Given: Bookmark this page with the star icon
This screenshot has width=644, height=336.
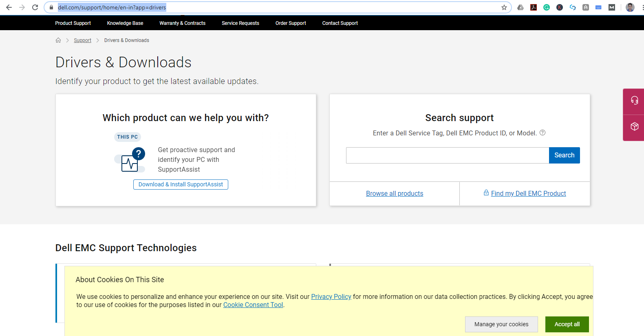Looking at the screenshot, I should (504, 7).
